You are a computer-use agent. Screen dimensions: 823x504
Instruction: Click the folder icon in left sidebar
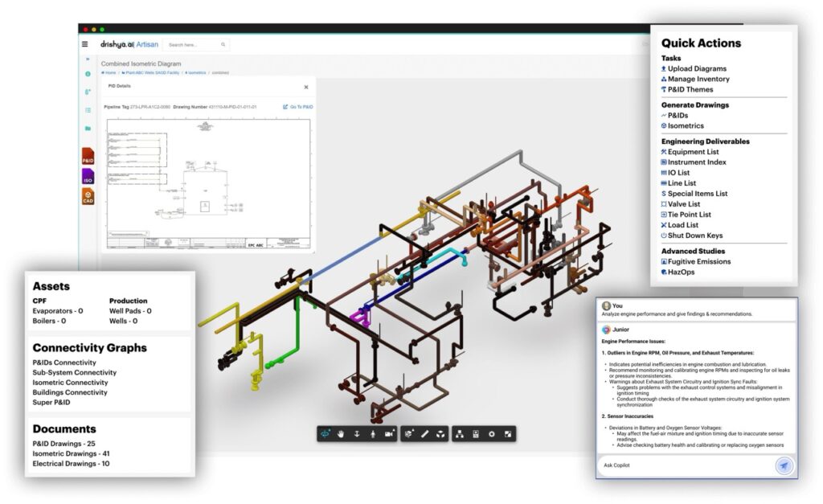point(88,128)
